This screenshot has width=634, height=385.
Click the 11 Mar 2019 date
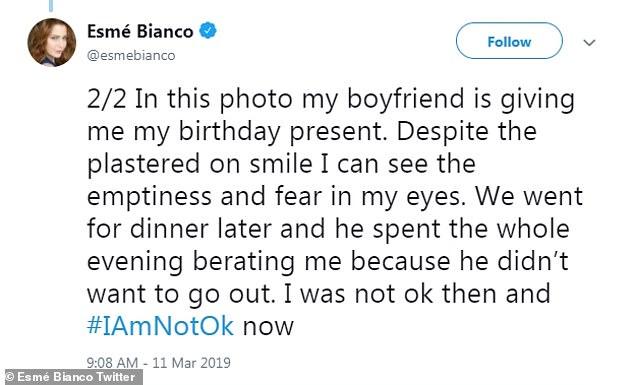tap(192, 362)
